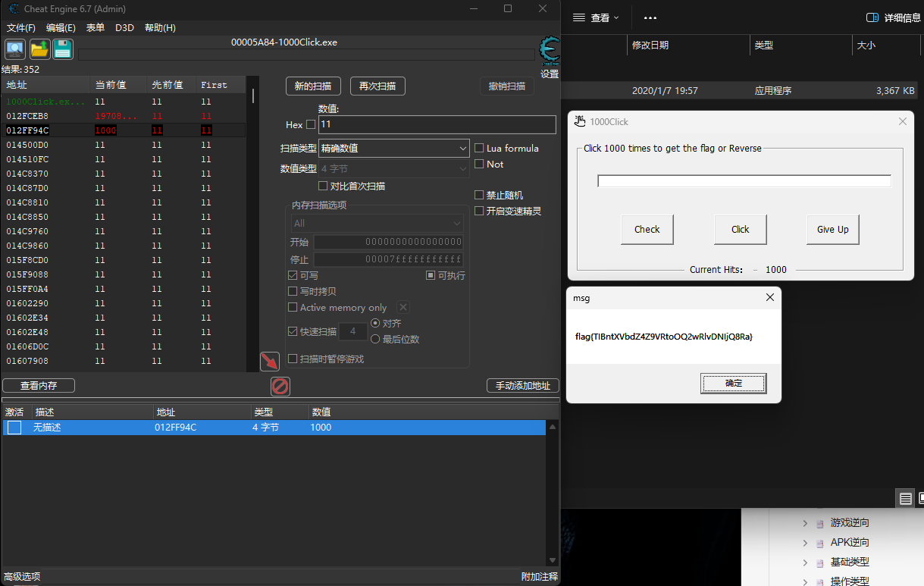Click the open file folder icon

pyautogui.click(x=39, y=49)
